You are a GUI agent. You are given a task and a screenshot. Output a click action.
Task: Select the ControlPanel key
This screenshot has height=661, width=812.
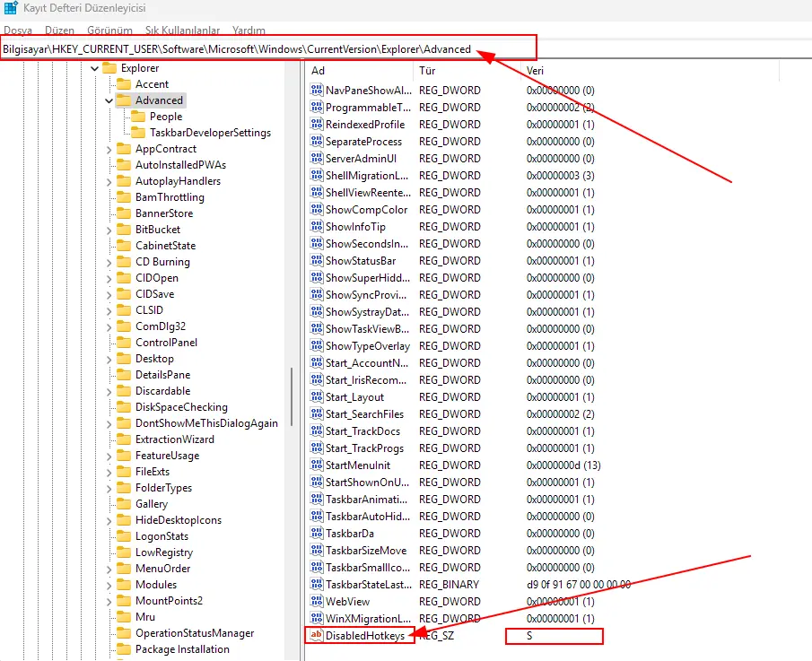(166, 342)
